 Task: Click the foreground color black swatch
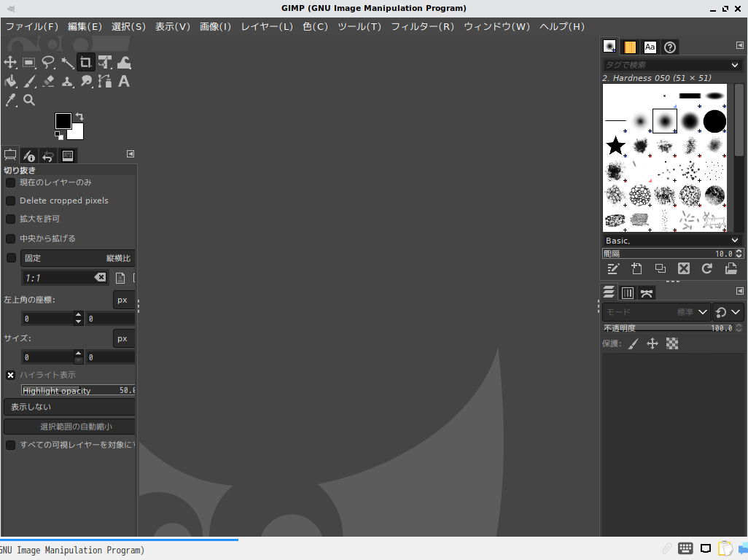tap(63, 121)
